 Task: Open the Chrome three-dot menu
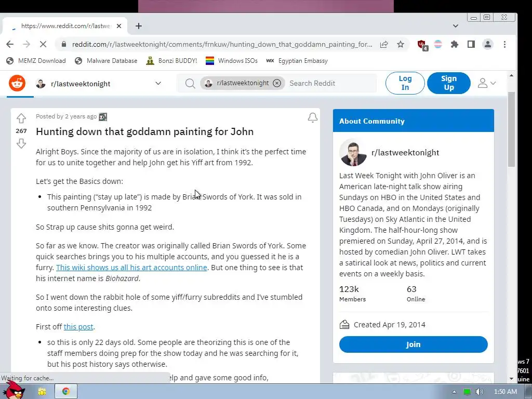click(x=504, y=44)
